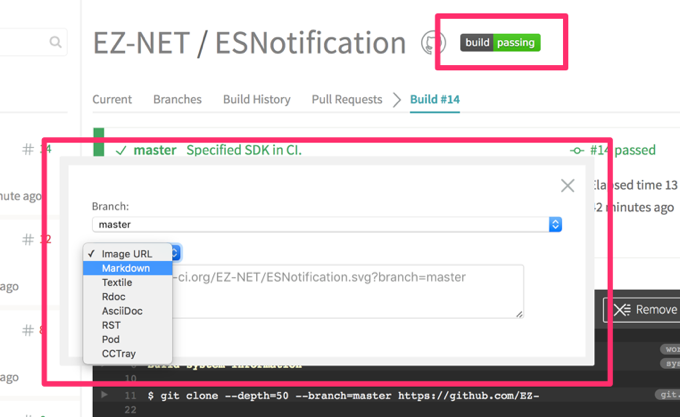Switch to the Current tab

coord(112,99)
